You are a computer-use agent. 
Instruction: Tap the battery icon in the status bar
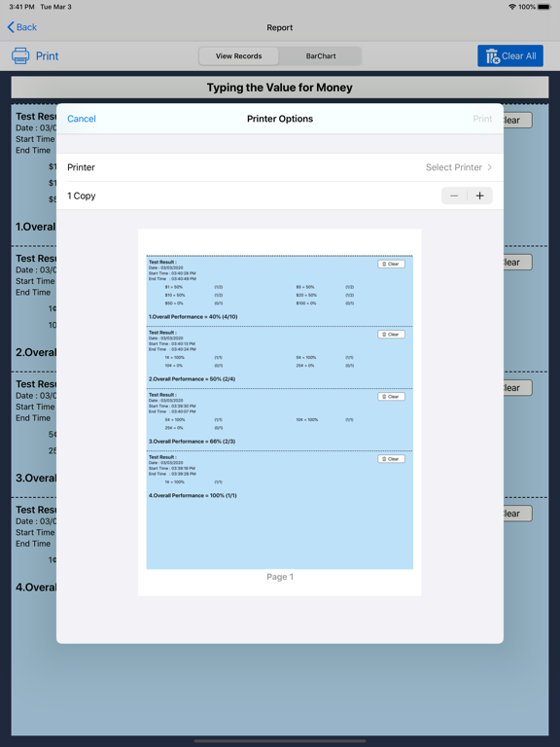pyautogui.click(x=544, y=7)
